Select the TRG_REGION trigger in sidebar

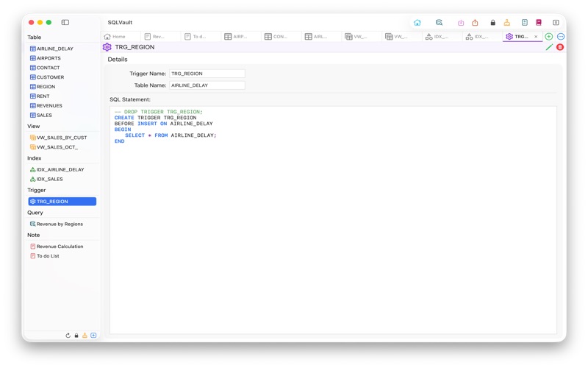(62, 201)
